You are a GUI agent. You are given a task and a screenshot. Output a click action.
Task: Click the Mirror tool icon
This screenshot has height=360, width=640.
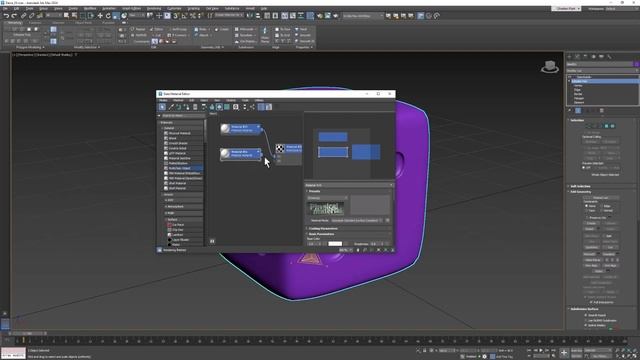pos(249,16)
